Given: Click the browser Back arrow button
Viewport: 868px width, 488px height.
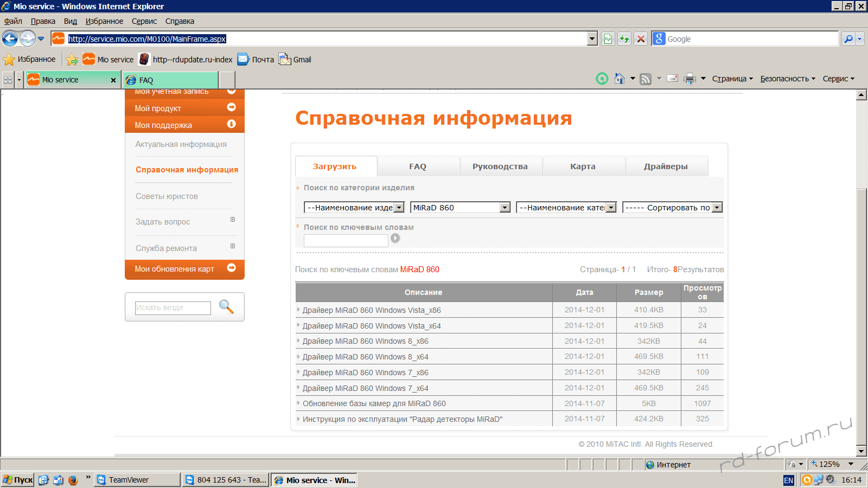Looking at the screenshot, I should (10, 38).
